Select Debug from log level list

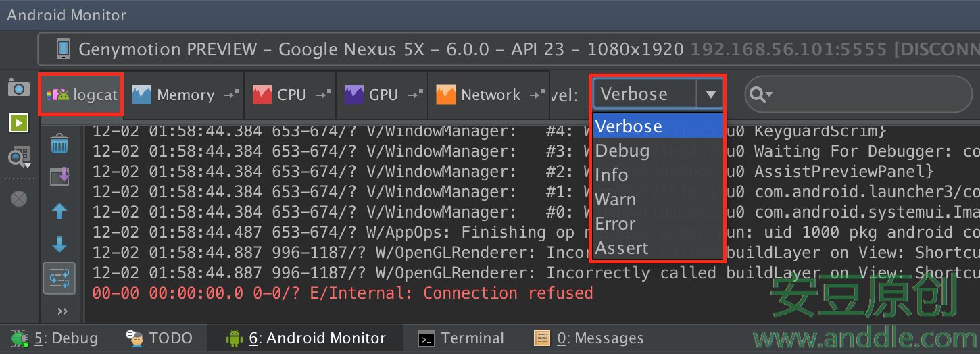click(x=622, y=151)
